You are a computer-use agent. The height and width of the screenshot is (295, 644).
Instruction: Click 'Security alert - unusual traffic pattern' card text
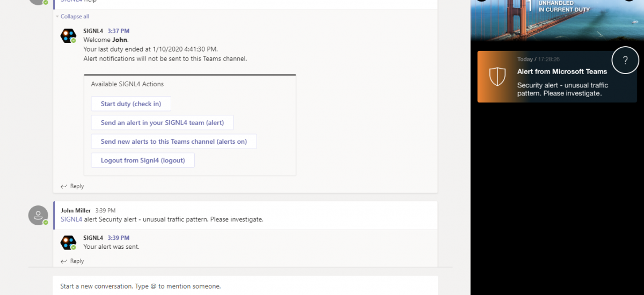tap(562, 89)
